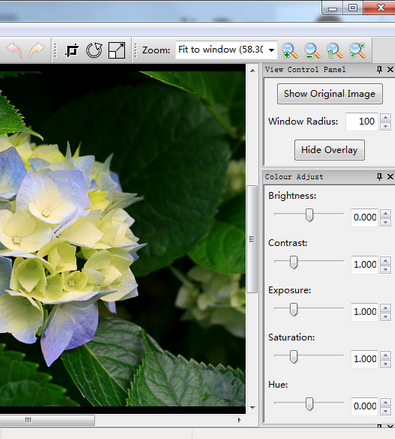Click the Zoom in magnifier icon
Screen dimensions: 395x439
coord(290,51)
